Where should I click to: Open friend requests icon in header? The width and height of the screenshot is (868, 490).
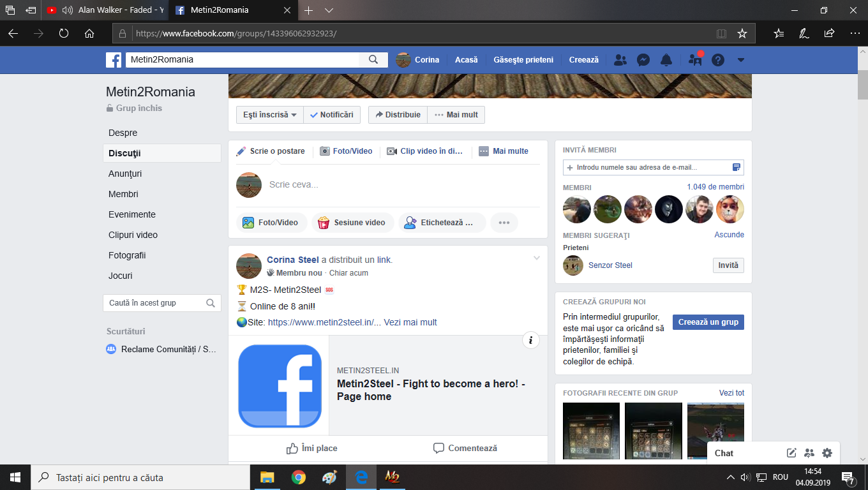(x=620, y=60)
